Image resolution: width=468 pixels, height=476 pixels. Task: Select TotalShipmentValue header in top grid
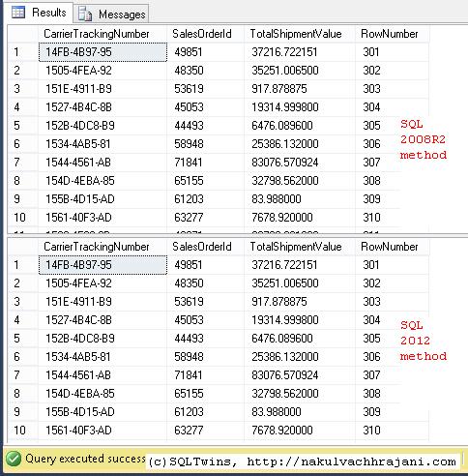300,34
